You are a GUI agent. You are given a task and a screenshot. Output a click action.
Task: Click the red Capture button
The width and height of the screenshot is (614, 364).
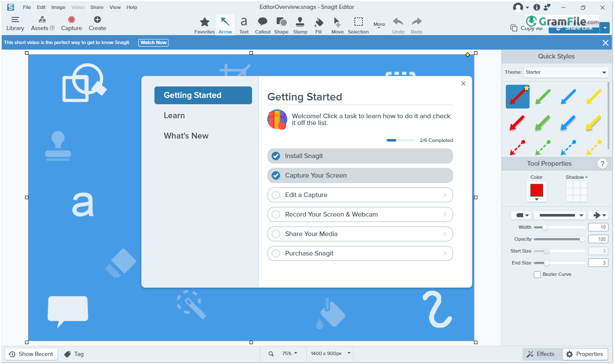tap(71, 24)
